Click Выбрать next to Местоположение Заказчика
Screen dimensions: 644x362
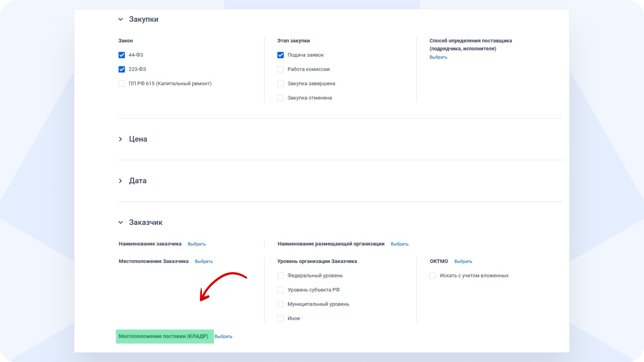204,261
